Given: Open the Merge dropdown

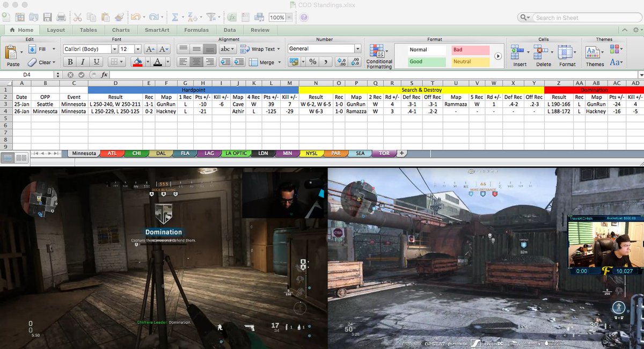Looking at the screenshot, I should (x=279, y=62).
